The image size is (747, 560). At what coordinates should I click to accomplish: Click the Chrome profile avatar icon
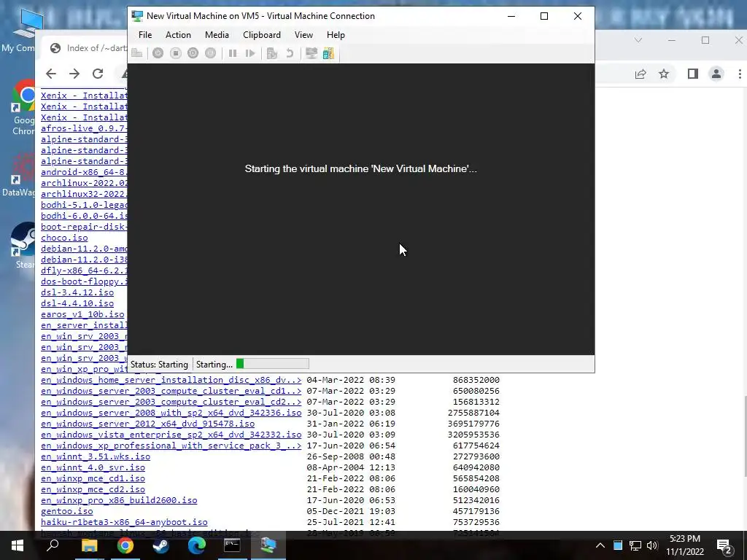(x=716, y=74)
